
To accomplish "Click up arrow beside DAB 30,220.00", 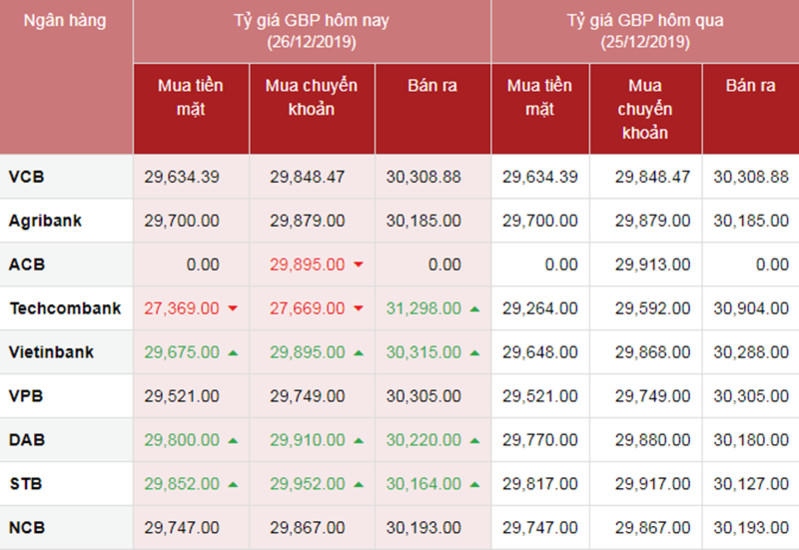I will [x=474, y=440].
